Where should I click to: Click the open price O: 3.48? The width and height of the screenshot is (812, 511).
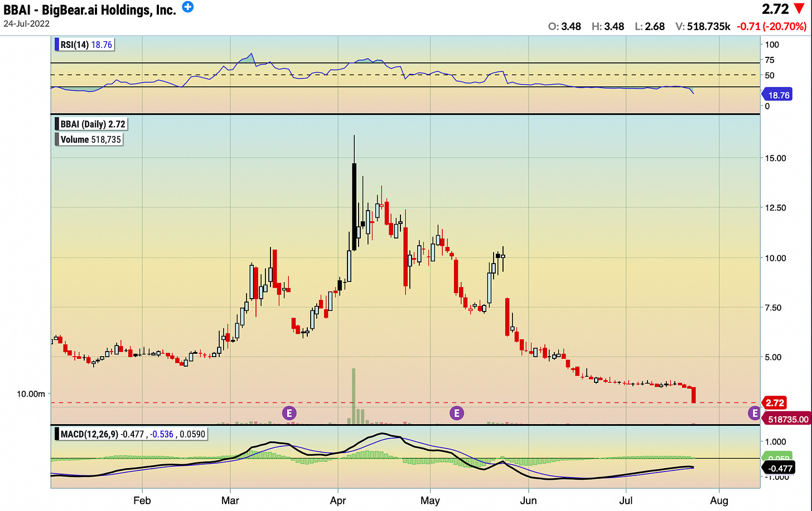(x=564, y=26)
